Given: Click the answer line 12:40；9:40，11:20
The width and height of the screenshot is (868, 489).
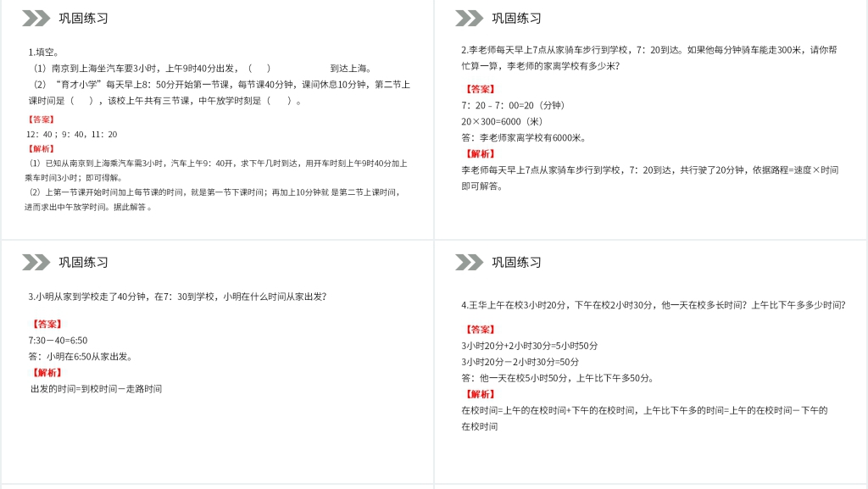Looking at the screenshot, I should [x=71, y=134].
